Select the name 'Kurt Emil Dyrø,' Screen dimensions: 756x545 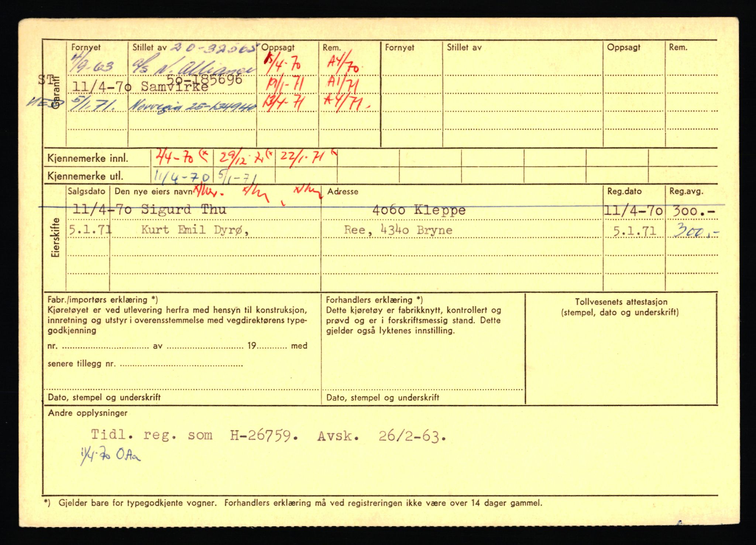[x=195, y=230]
